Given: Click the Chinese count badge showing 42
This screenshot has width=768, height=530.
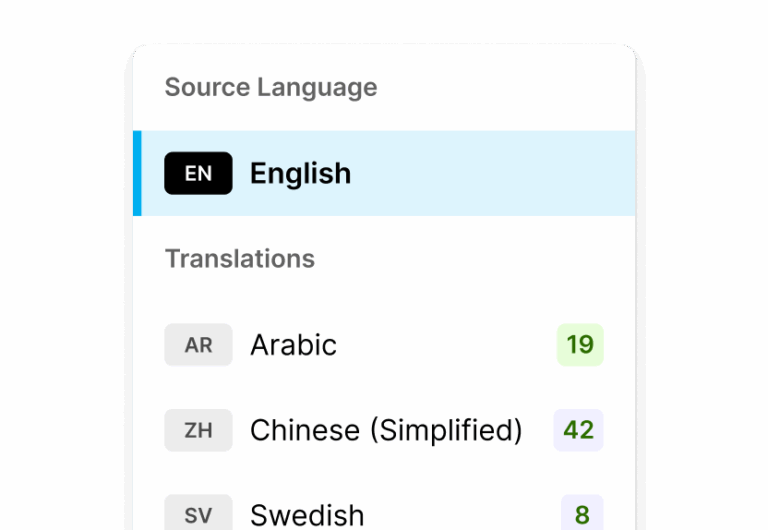Looking at the screenshot, I should (578, 430).
